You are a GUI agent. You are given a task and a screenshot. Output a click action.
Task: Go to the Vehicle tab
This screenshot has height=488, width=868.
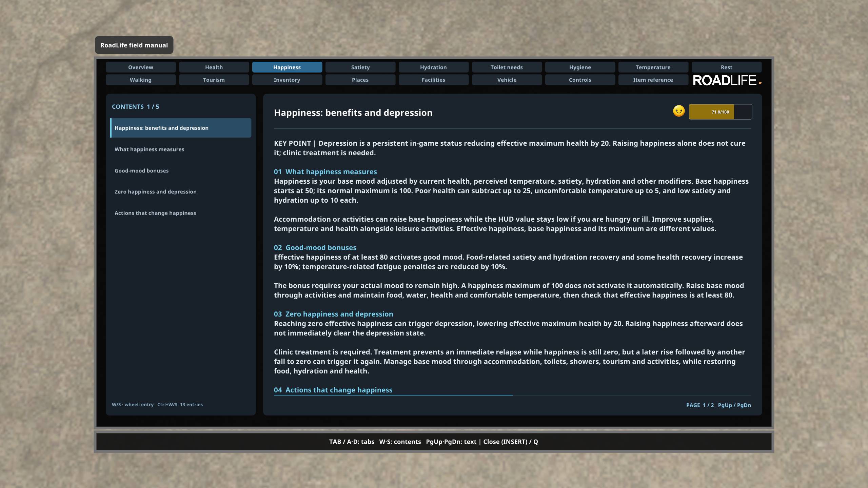507,80
